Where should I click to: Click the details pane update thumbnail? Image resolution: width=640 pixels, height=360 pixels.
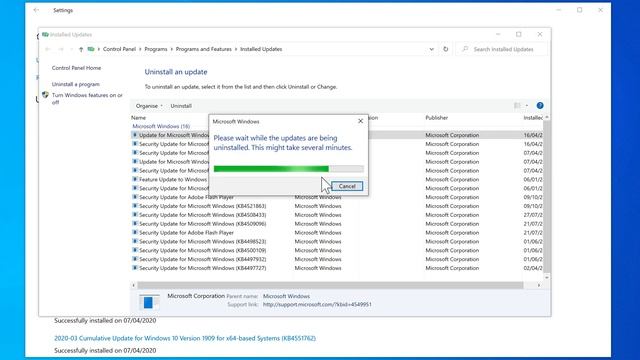149,302
